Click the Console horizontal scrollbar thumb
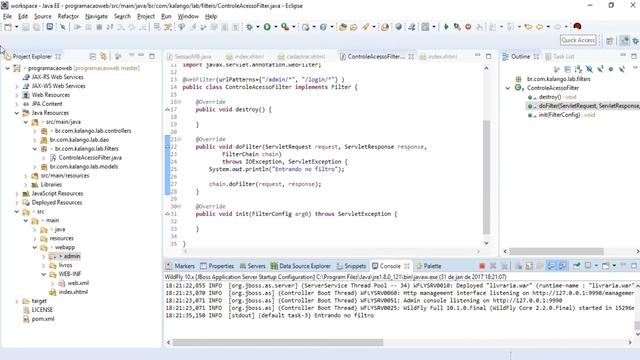This screenshot has width=640, height=360. 278,342
